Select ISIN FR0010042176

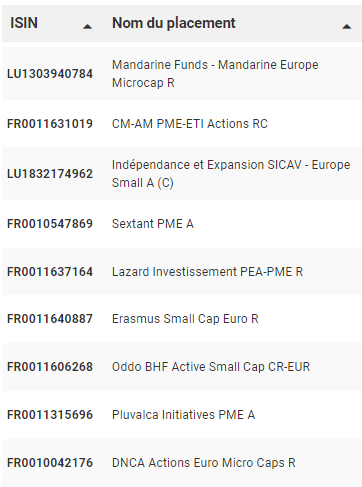click(50, 463)
